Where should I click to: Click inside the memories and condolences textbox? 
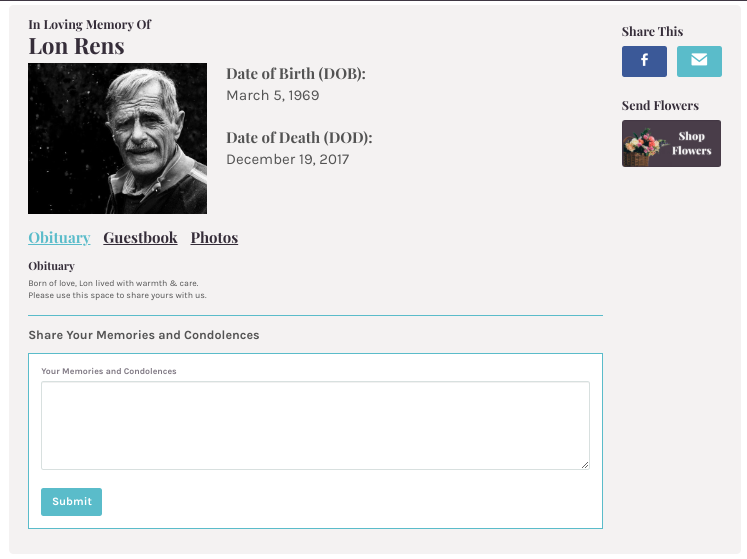[x=315, y=426]
